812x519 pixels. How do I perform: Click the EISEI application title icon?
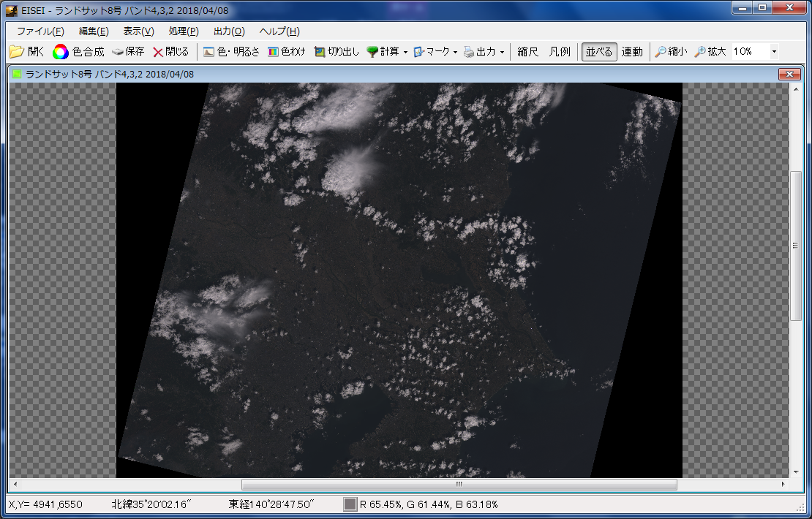12,10
